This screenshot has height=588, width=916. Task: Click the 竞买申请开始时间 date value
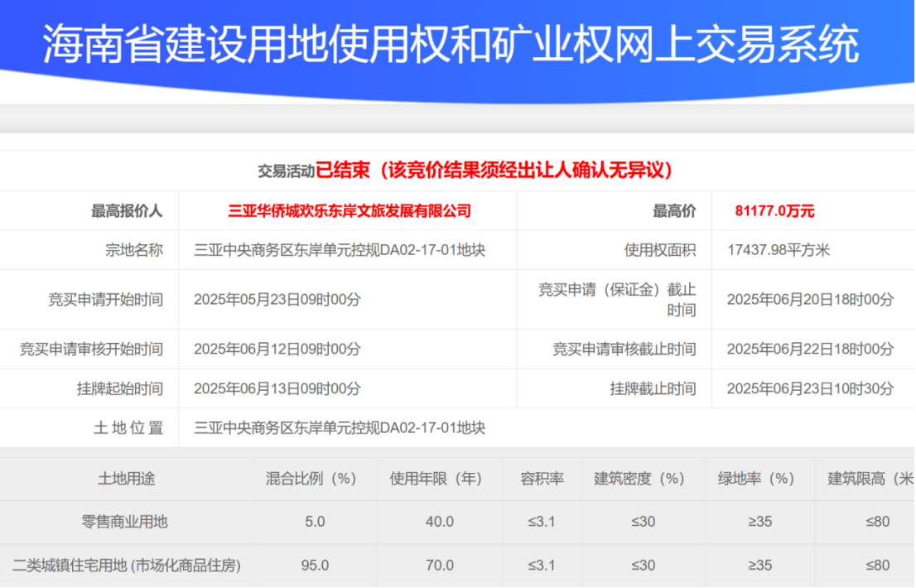pyautogui.click(x=277, y=300)
